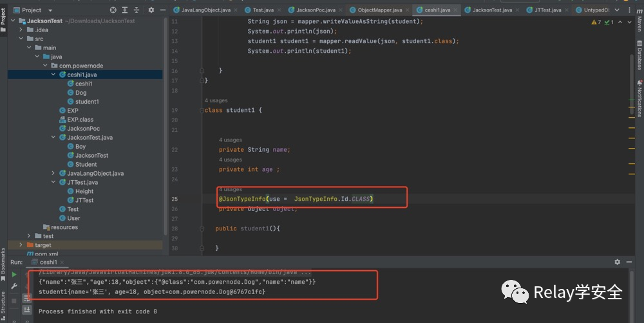
Task: Select EXP.class file in tree
Action: click(x=80, y=120)
